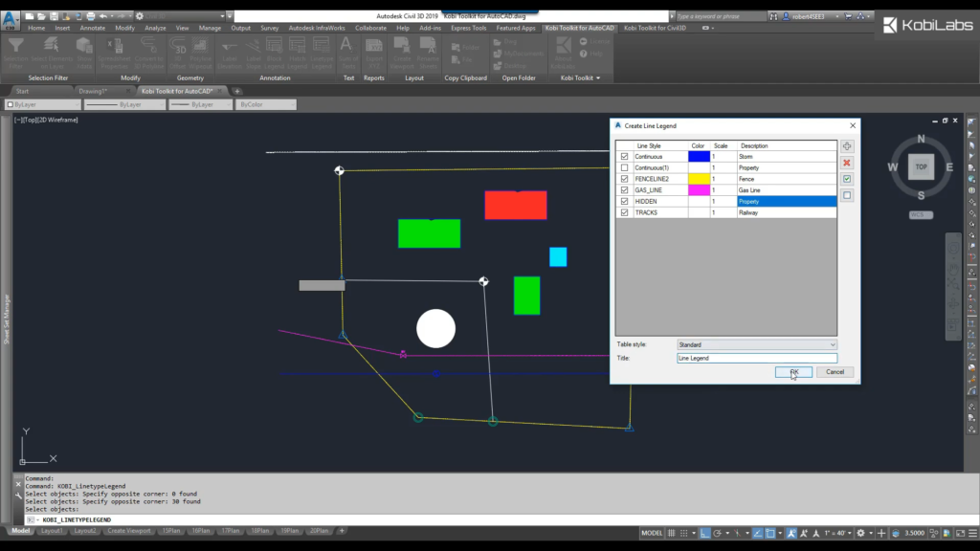Click the new drawing tab plus button
This screenshot has width=980, height=551.
pyautogui.click(x=237, y=91)
